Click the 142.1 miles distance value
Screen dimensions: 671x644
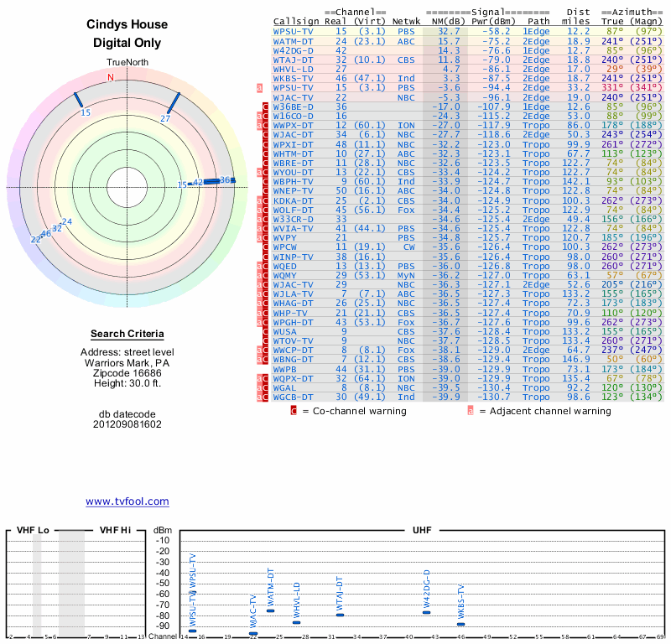click(576, 181)
